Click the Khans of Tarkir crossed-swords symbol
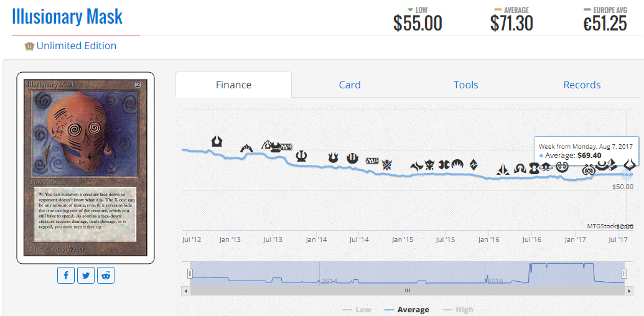Screen dimensions: 644x316 [x=386, y=165]
